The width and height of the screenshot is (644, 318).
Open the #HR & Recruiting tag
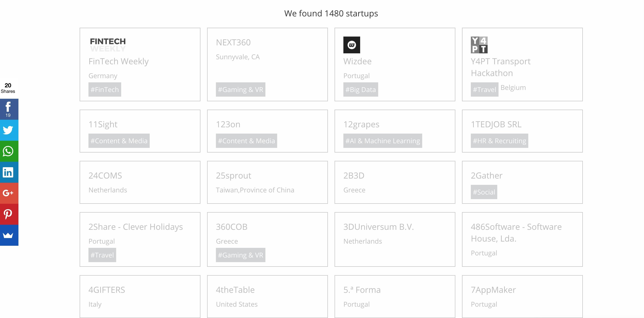[x=499, y=141]
